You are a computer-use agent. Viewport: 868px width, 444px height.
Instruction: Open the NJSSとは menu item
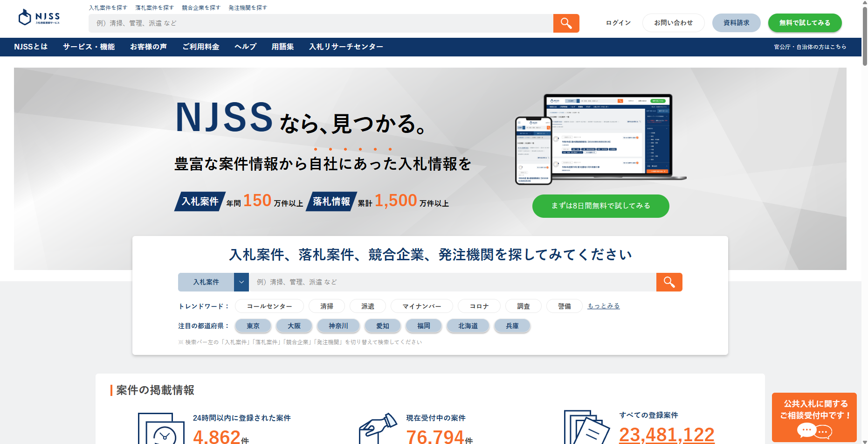coord(31,47)
